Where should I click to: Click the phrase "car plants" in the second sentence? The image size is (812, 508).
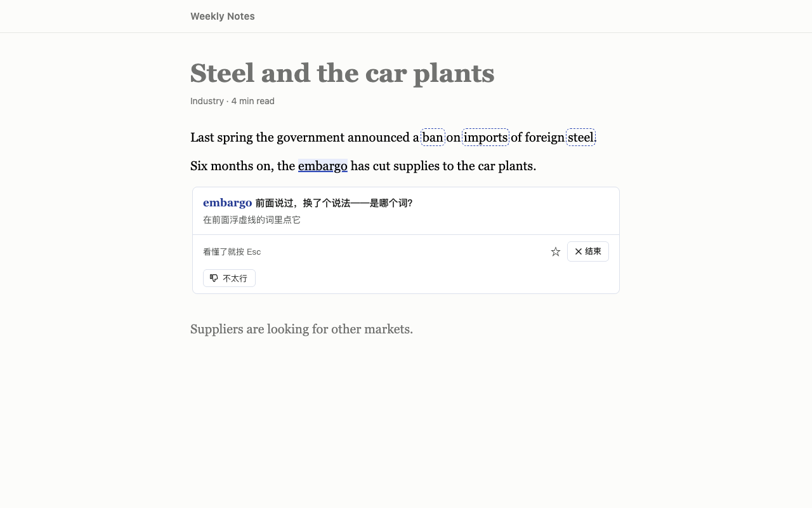click(x=509, y=166)
